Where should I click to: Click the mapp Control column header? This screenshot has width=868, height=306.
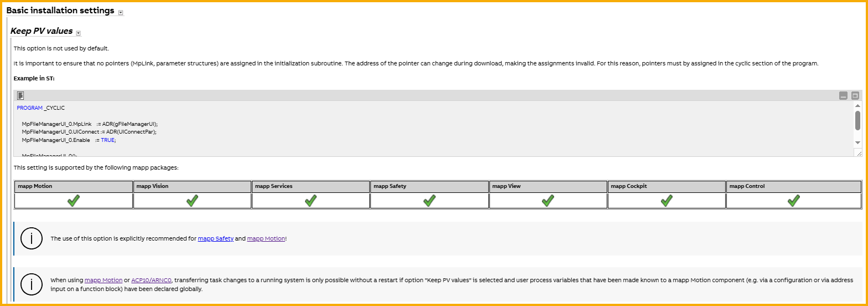tap(793, 186)
